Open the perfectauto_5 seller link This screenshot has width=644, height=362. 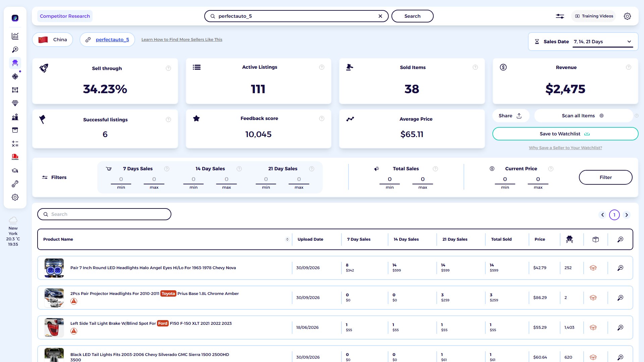[x=112, y=40]
